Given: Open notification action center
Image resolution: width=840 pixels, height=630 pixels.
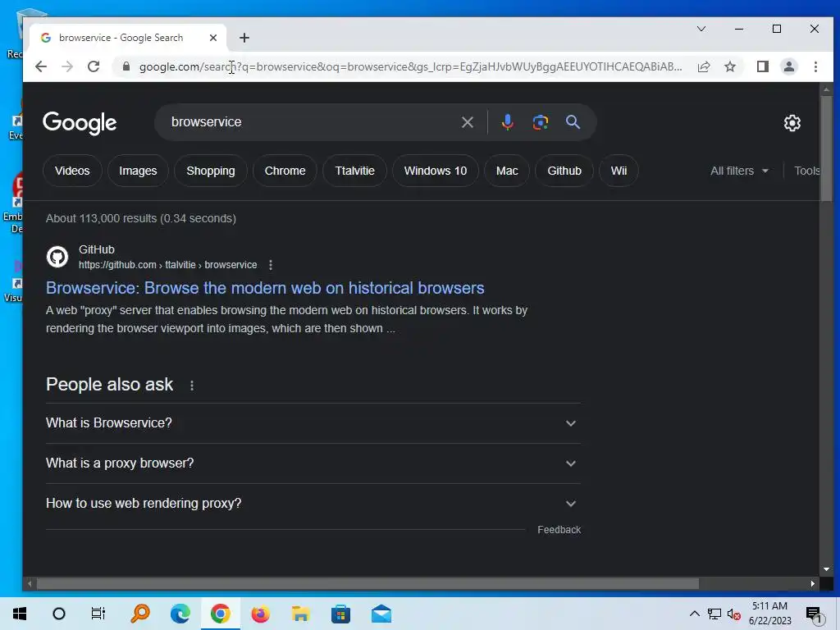Looking at the screenshot, I should tap(815, 614).
